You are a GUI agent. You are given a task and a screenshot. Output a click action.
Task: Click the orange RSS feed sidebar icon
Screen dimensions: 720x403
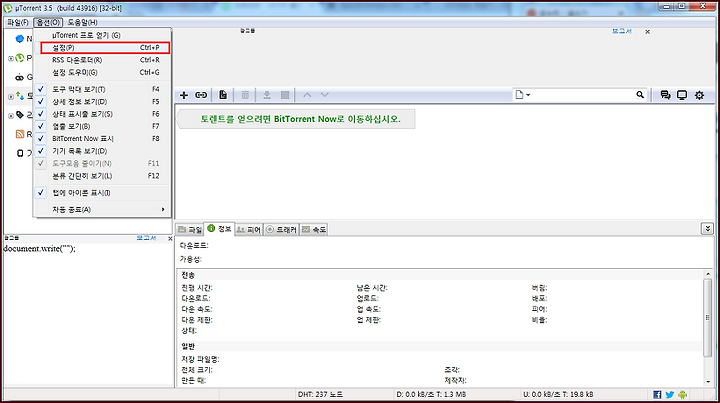tap(20, 134)
